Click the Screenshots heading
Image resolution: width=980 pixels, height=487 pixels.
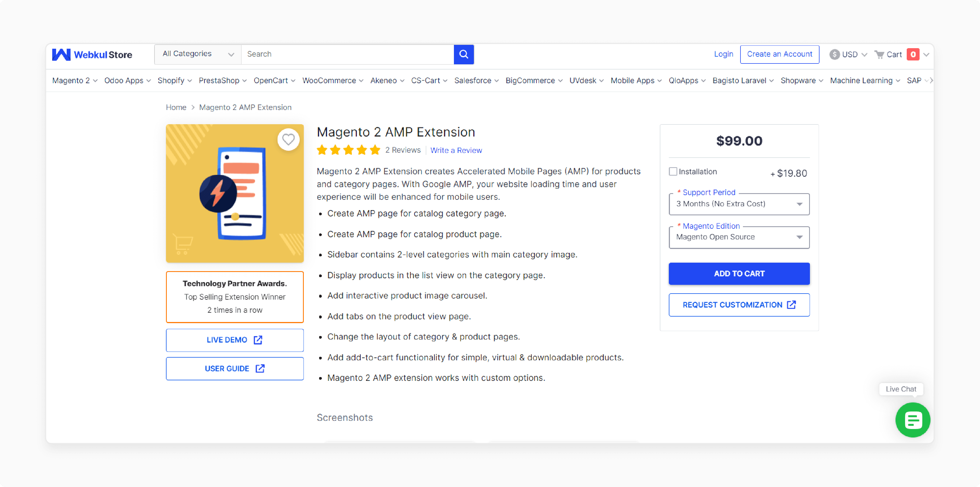(345, 417)
